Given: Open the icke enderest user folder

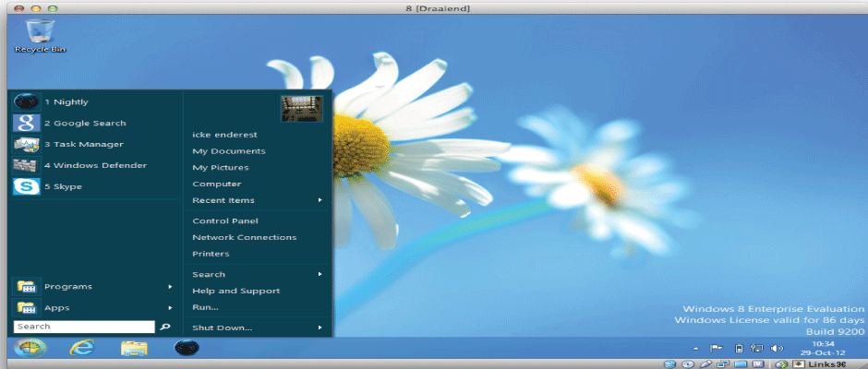Looking at the screenshot, I should coord(224,135).
